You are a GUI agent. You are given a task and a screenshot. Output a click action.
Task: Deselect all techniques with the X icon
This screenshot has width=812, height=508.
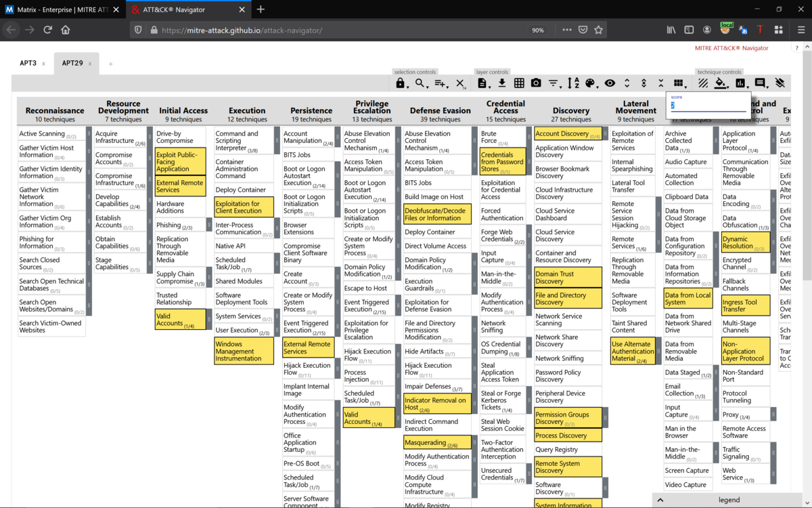pyautogui.click(x=460, y=83)
